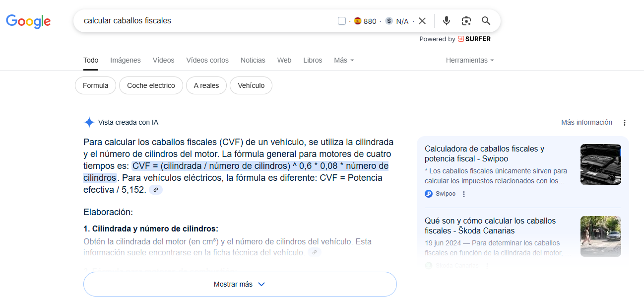Select the Todo tab

pyautogui.click(x=91, y=60)
